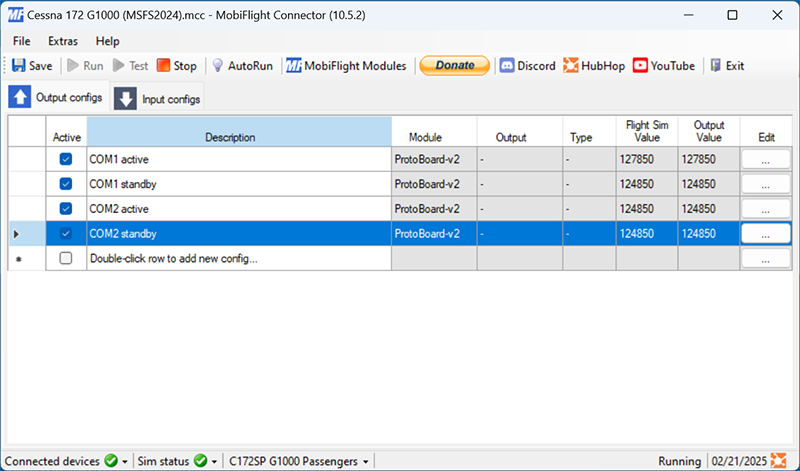800x471 pixels.
Task: Click the Run play icon
Action: coord(73,65)
